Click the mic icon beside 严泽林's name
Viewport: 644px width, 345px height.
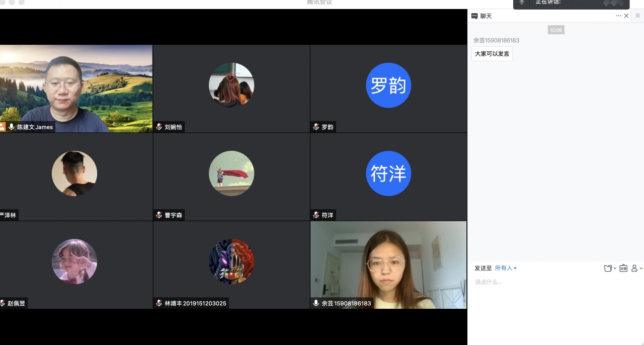(2, 215)
